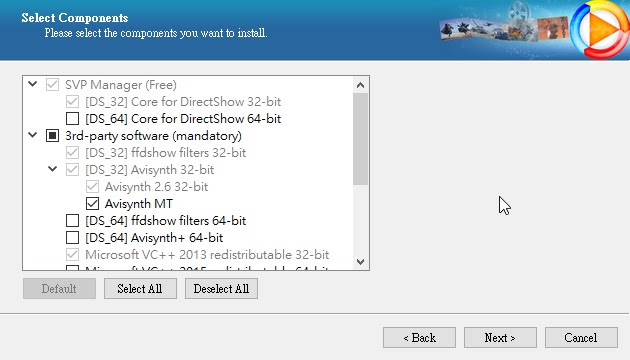Screen dimensions: 630x360
Task: Select '[DS_32] ffdshow filters 32-bit' text
Action: (x=166, y=153)
